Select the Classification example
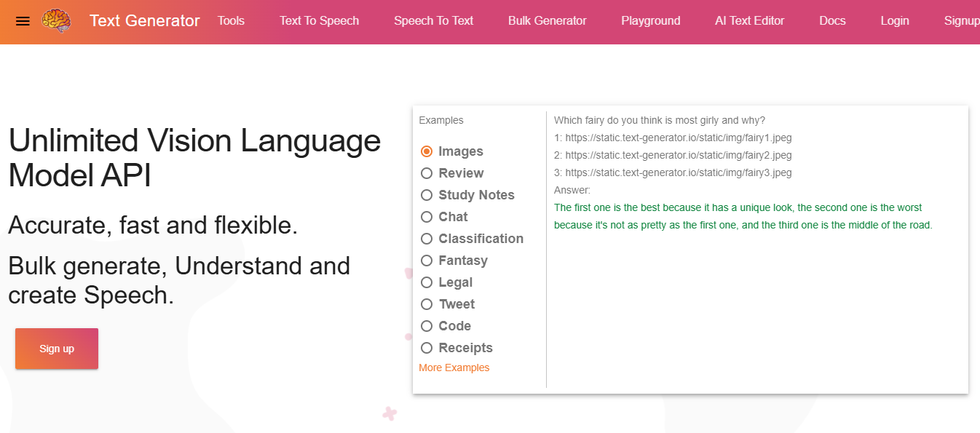The width and height of the screenshot is (980, 433). click(427, 239)
